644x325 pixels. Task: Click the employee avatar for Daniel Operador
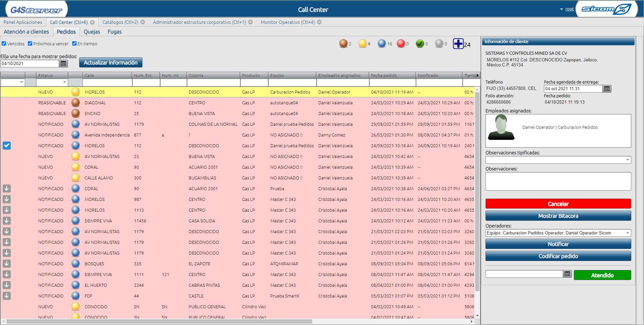click(x=501, y=127)
